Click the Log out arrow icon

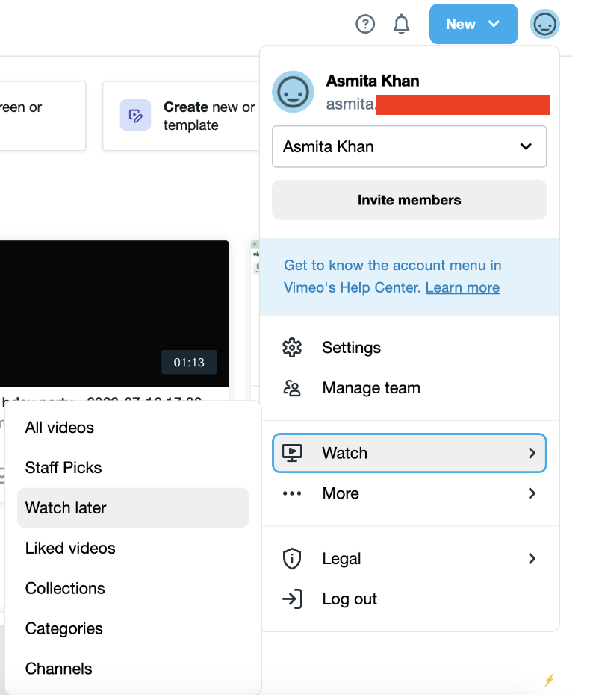pyautogui.click(x=291, y=599)
